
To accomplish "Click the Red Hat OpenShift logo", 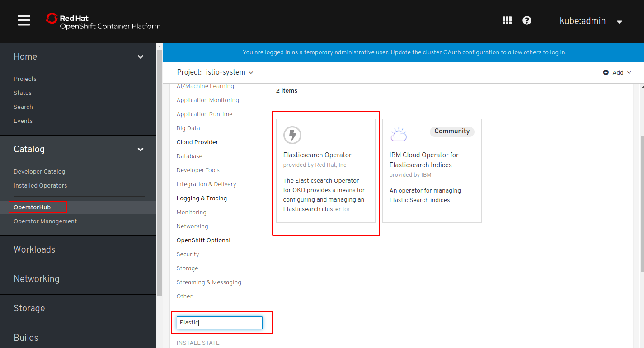I will click(x=103, y=21).
